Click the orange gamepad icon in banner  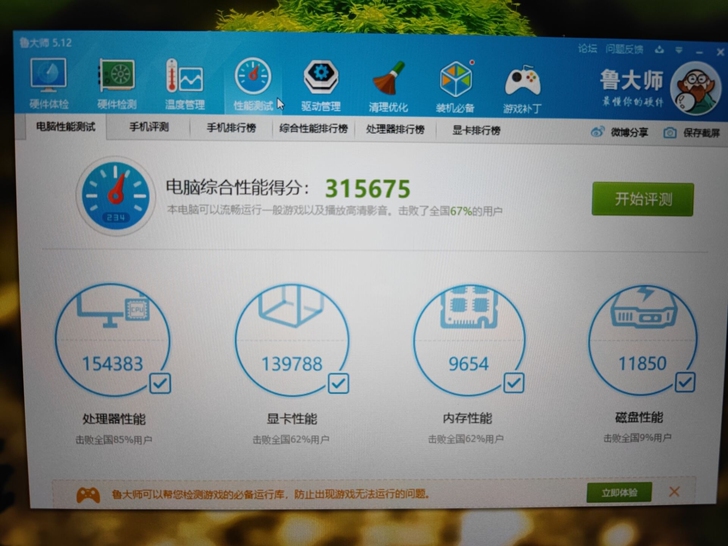pos(88,495)
